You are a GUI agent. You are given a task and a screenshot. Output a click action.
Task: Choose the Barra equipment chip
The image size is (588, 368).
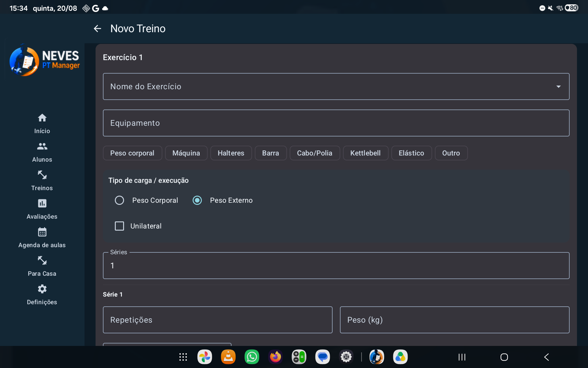pyautogui.click(x=271, y=153)
